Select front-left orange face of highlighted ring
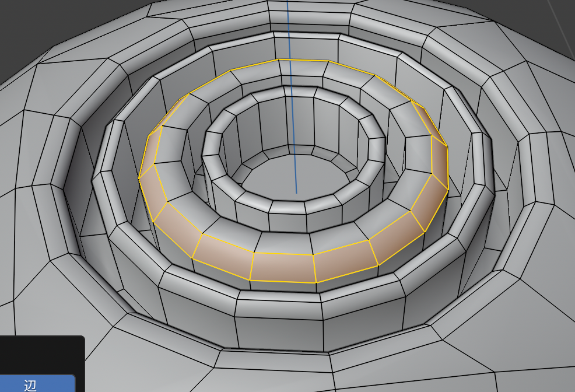 pos(223,255)
